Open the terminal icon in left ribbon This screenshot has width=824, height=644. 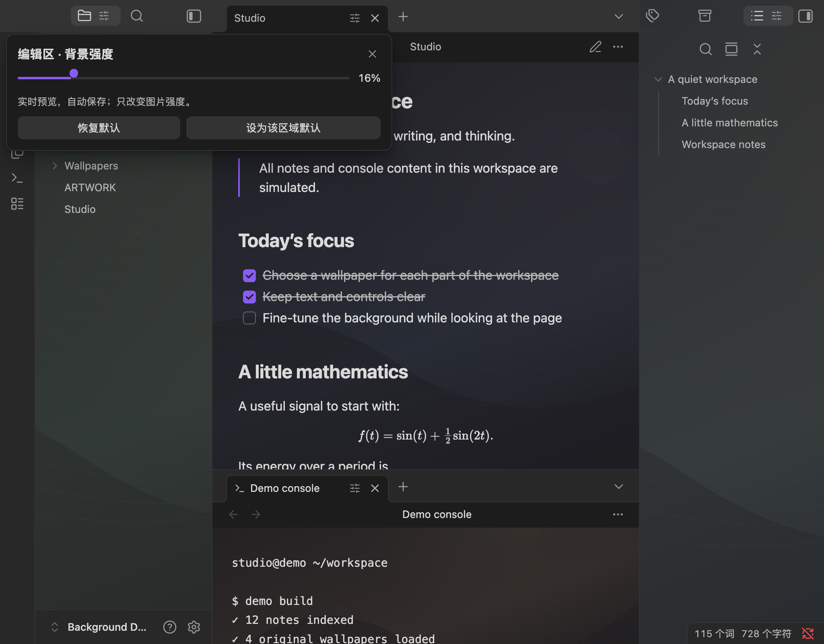tap(17, 178)
